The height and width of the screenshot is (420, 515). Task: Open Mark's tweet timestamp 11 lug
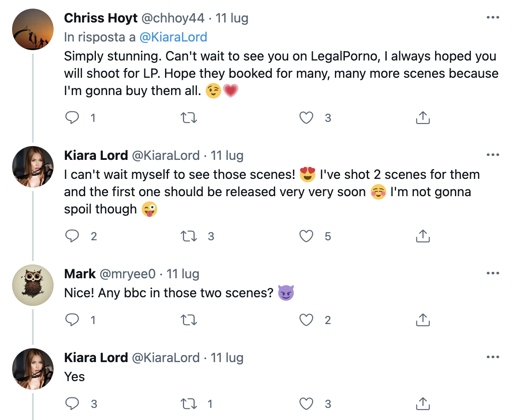coord(183,274)
